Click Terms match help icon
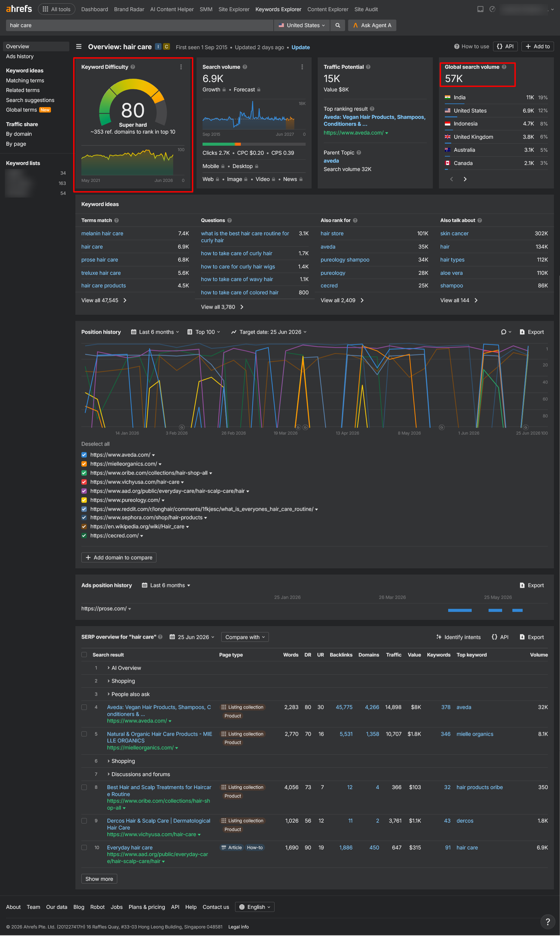 pyautogui.click(x=117, y=221)
